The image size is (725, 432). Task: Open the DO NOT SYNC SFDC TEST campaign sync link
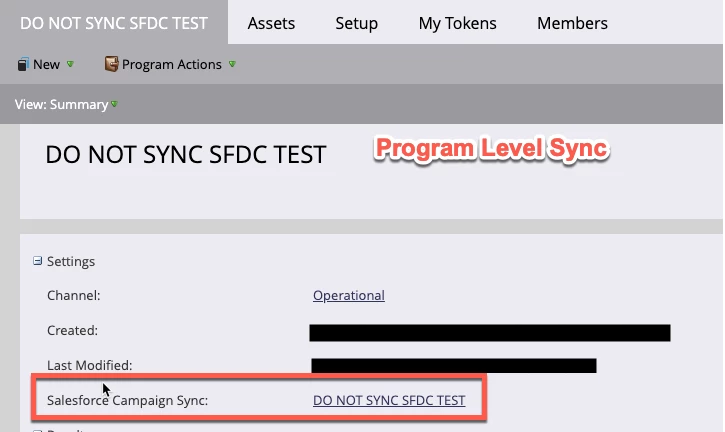click(x=389, y=400)
